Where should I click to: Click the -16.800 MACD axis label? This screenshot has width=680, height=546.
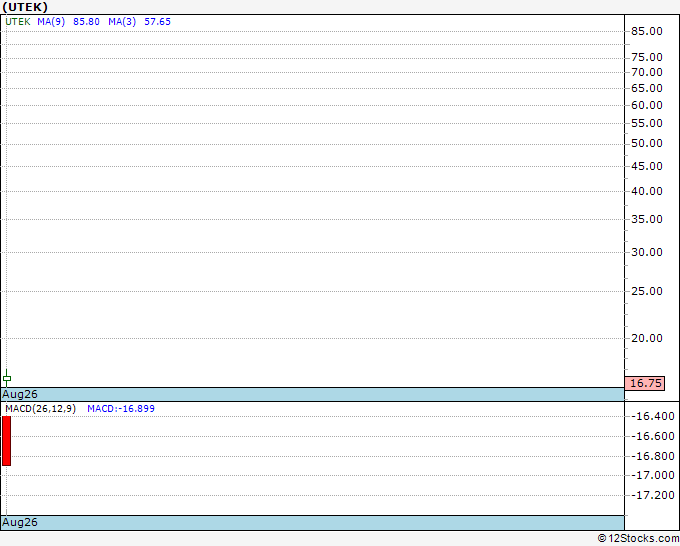click(653, 456)
